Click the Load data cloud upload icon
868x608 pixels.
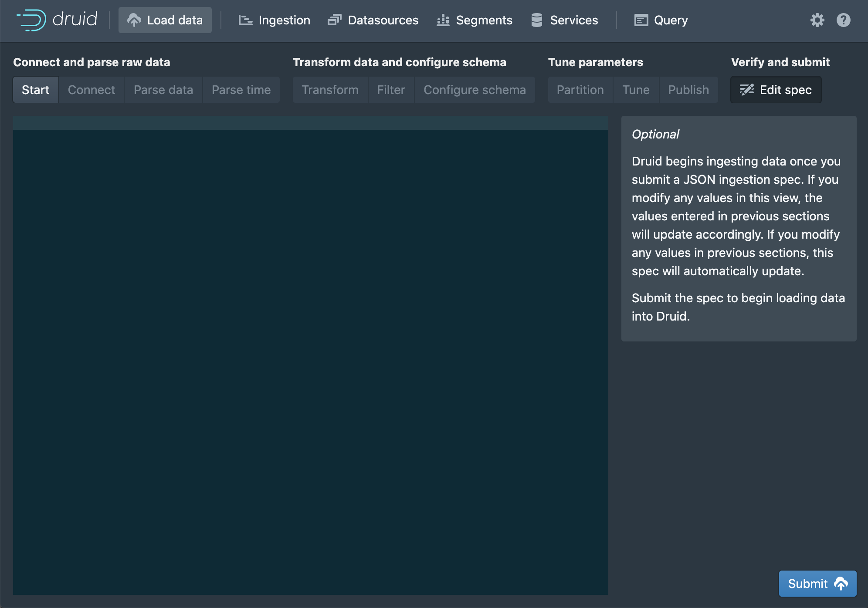(134, 20)
